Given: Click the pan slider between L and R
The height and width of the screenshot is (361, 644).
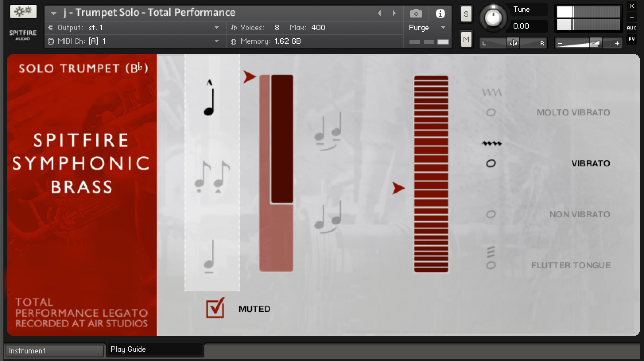Looking at the screenshot, I should coord(513,43).
